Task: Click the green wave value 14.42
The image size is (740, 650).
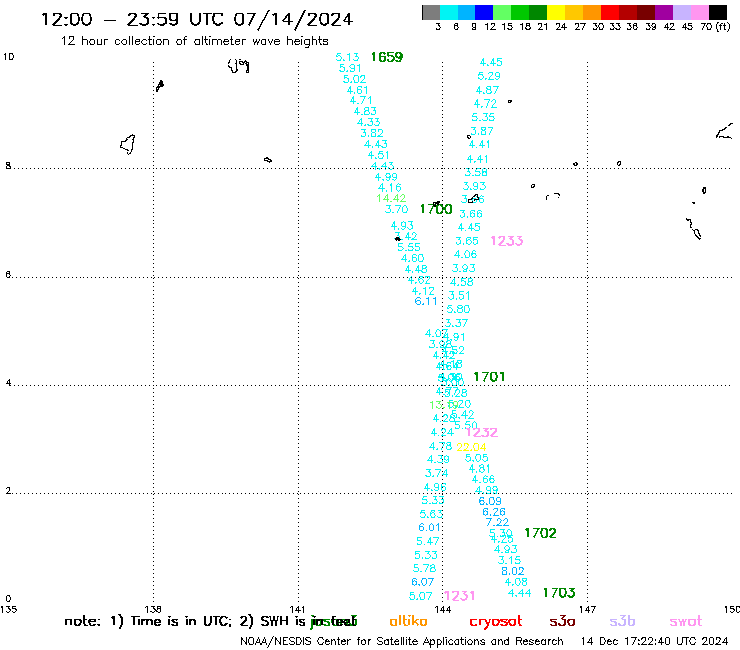Action: pos(391,198)
